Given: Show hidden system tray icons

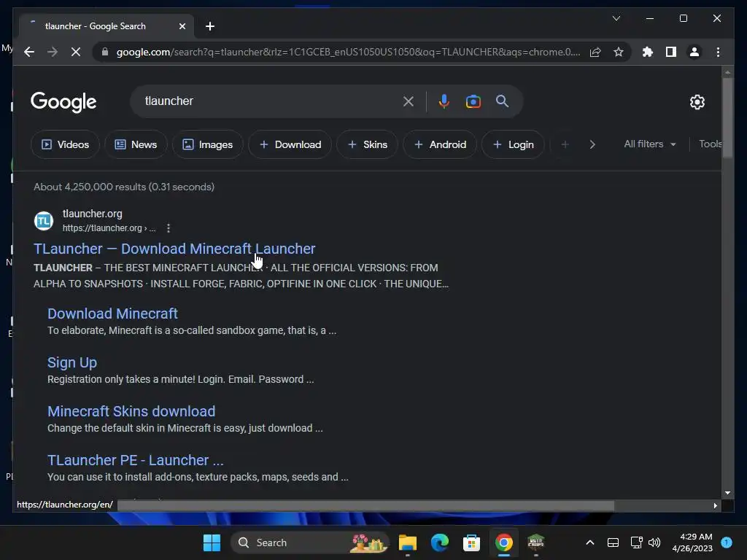Looking at the screenshot, I should click(589, 542).
